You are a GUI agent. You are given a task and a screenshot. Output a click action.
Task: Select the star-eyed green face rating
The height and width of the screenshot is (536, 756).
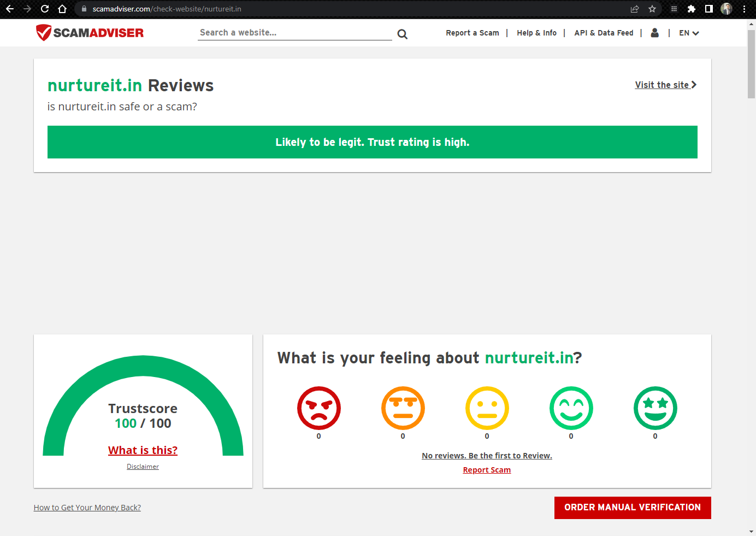[655, 408]
